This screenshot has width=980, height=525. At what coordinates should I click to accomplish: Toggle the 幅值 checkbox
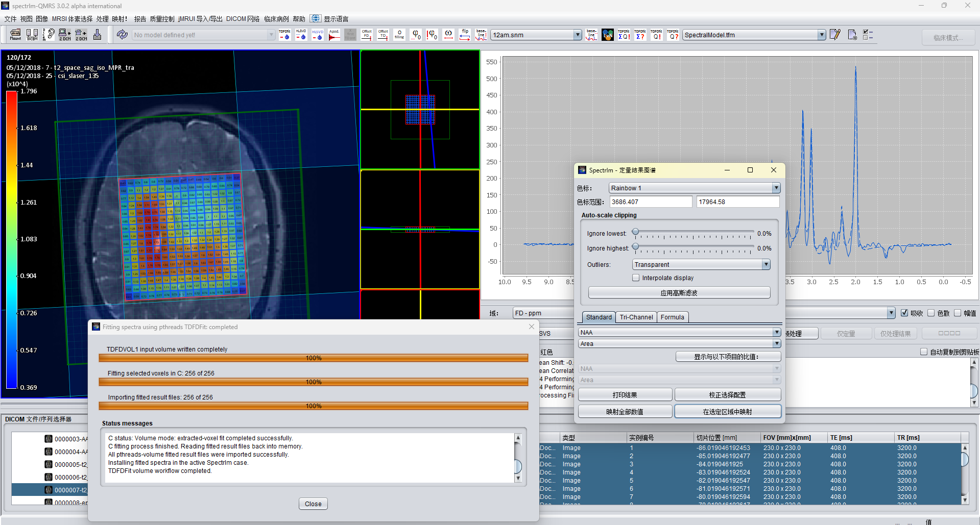pos(958,313)
